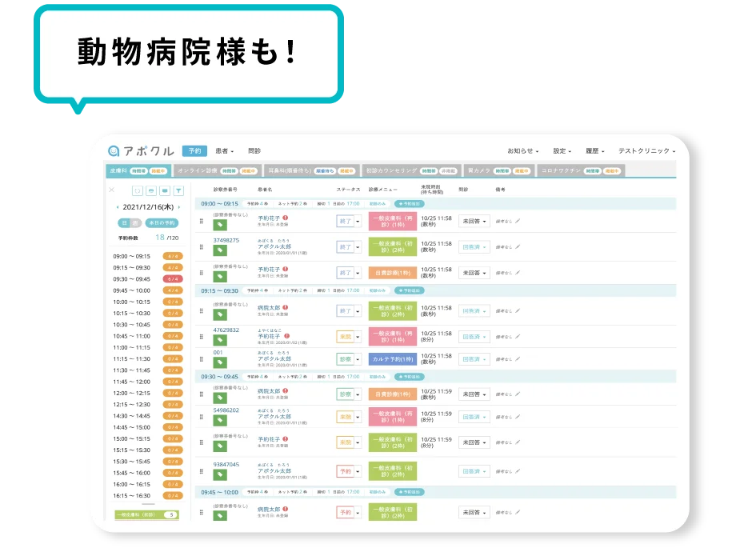This screenshot has height=560, width=752.
Task: Go to next day using right arrow
Action: coord(181,207)
